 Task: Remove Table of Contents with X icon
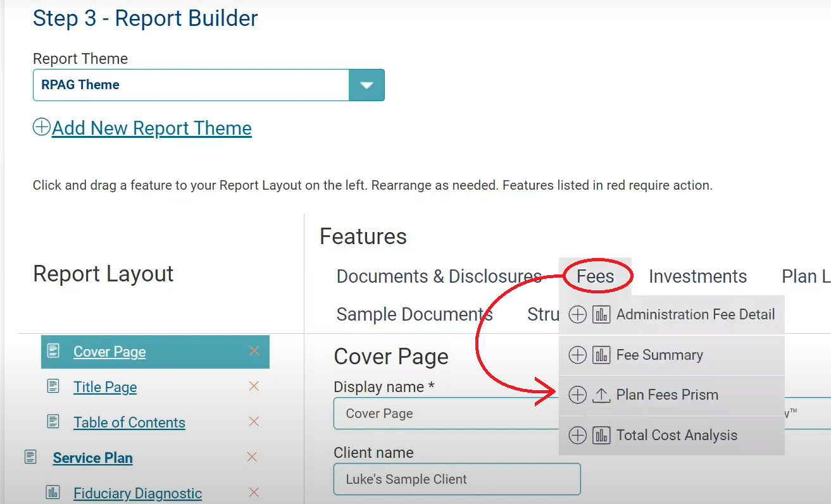[x=254, y=421]
